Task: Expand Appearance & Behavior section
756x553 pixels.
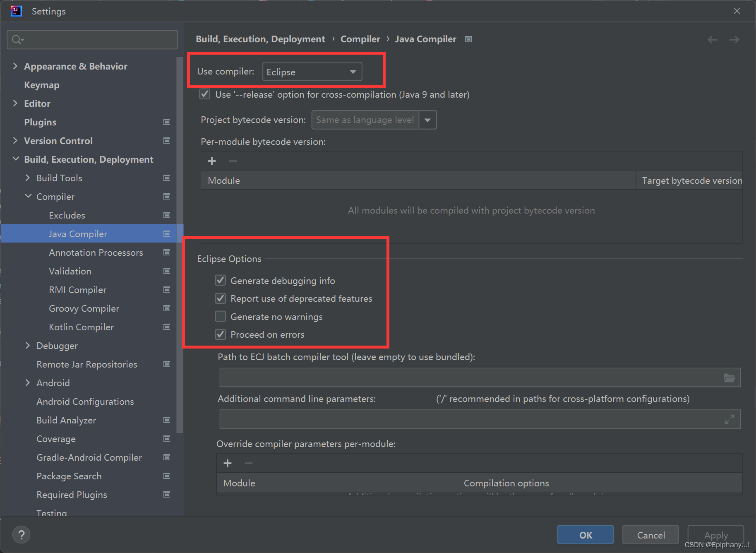Action: pos(15,66)
